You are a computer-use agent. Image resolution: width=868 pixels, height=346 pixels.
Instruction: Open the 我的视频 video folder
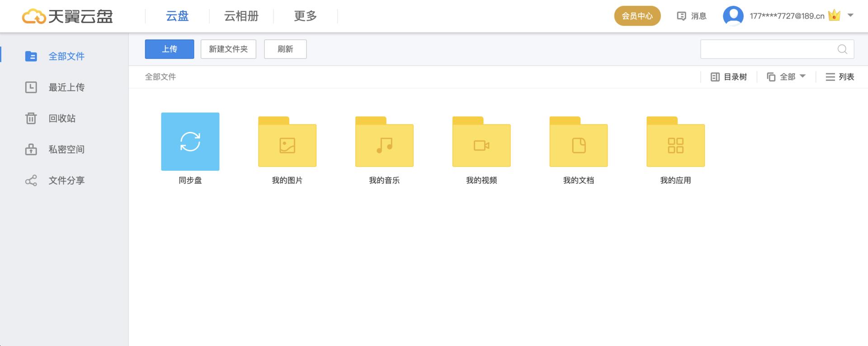(x=481, y=143)
